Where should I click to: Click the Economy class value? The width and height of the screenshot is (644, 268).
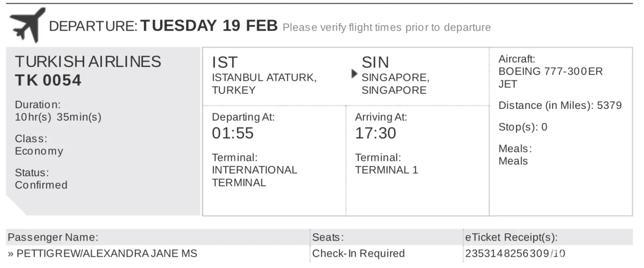tap(39, 151)
